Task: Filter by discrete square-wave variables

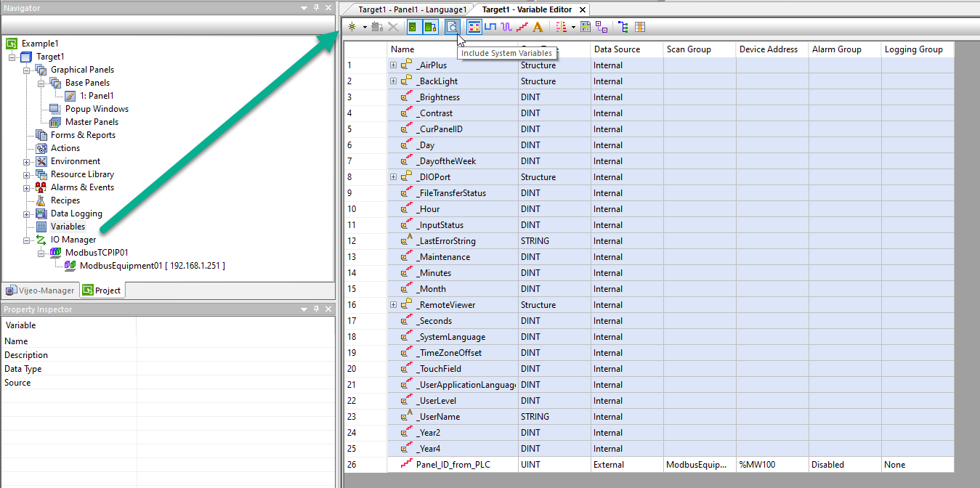Action: click(490, 27)
